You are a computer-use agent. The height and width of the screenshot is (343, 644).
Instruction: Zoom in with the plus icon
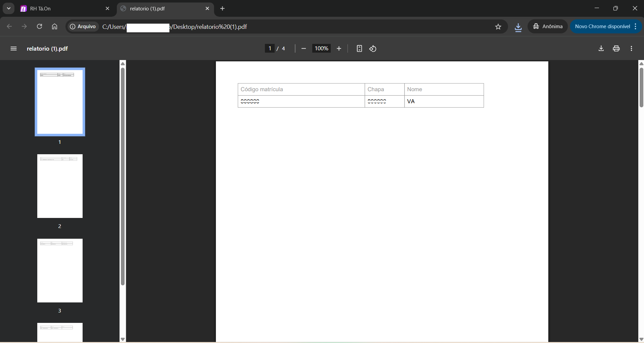(339, 49)
